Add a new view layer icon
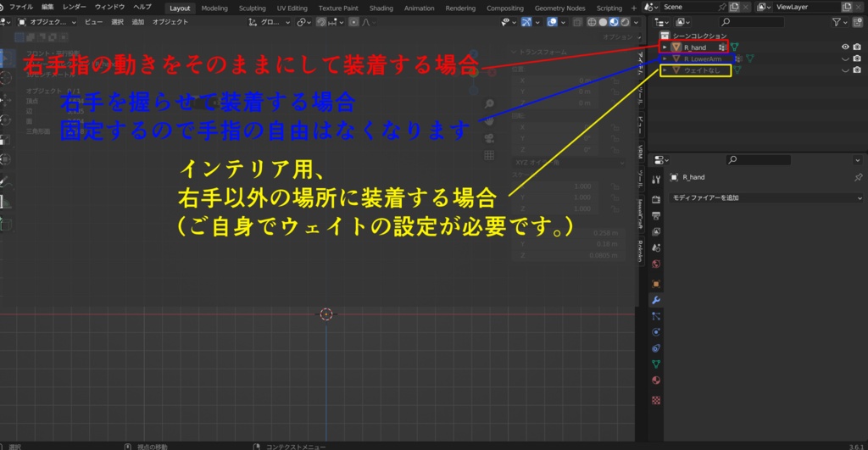868x450 pixels. (x=847, y=7)
